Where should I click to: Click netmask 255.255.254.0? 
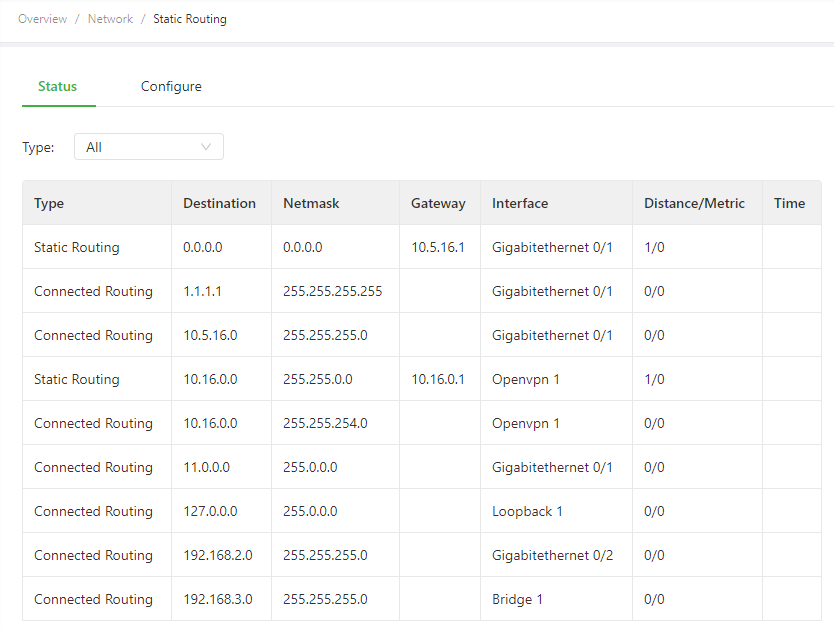[325, 424]
